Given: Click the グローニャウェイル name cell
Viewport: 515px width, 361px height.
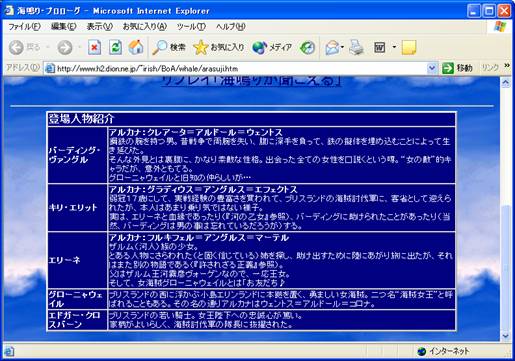Looking at the screenshot, I should tap(77, 299).
